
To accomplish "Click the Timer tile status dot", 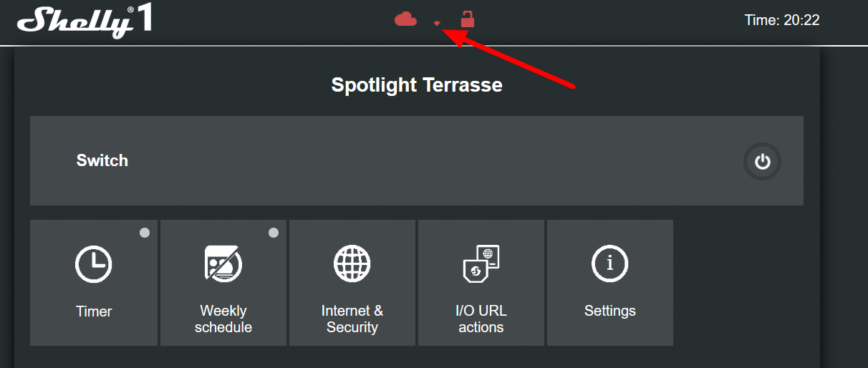I will tap(145, 233).
